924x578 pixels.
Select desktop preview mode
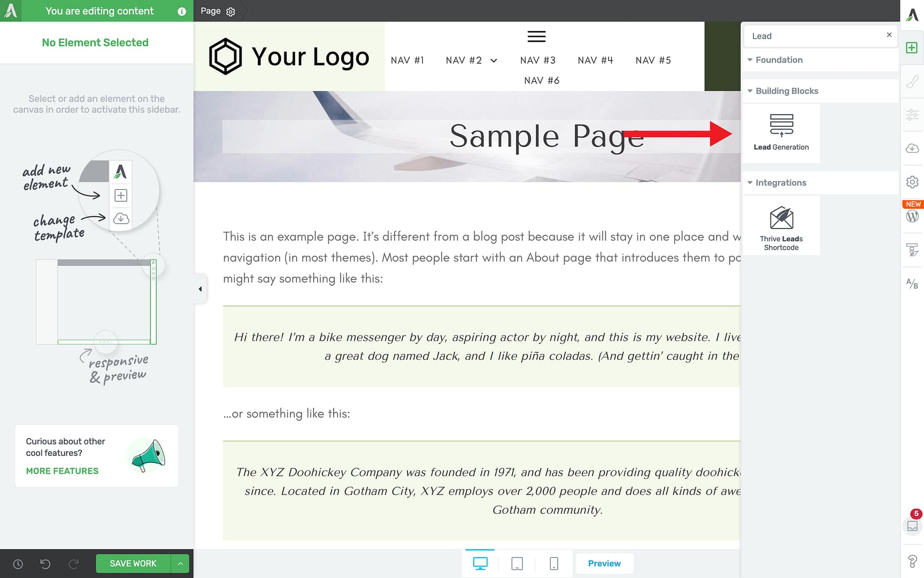pos(480,563)
